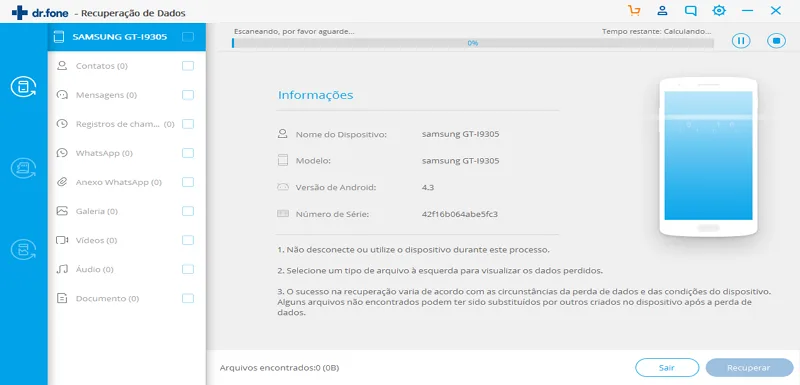Tick the Contatos checkbox

click(x=188, y=66)
